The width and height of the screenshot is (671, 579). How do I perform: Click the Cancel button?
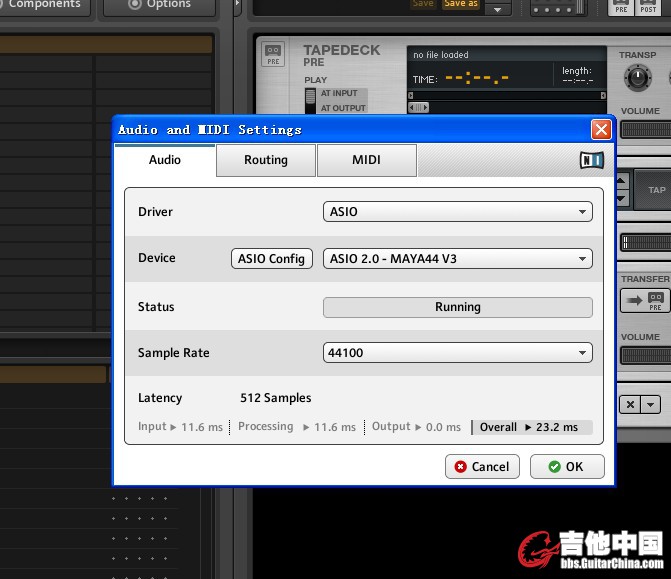(x=482, y=466)
